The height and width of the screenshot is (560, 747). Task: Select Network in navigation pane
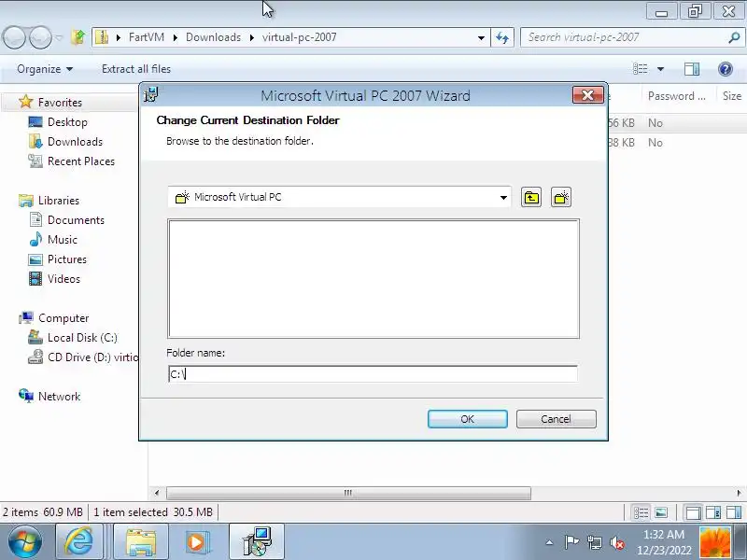(59, 396)
